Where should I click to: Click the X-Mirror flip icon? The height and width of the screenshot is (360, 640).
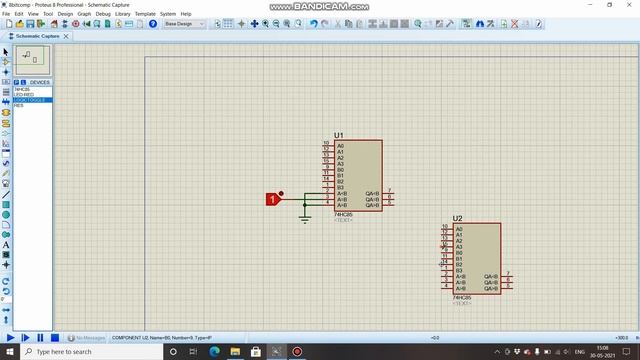point(6,310)
